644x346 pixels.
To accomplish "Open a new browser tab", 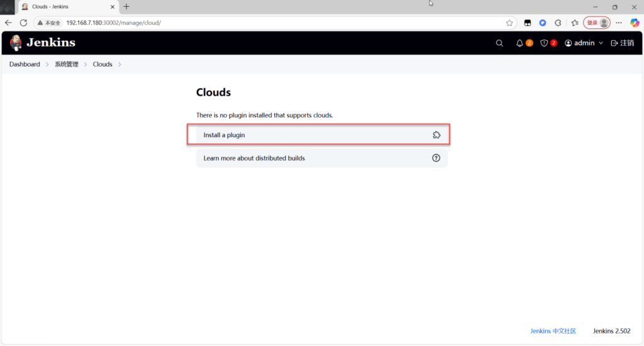I will [126, 7].
